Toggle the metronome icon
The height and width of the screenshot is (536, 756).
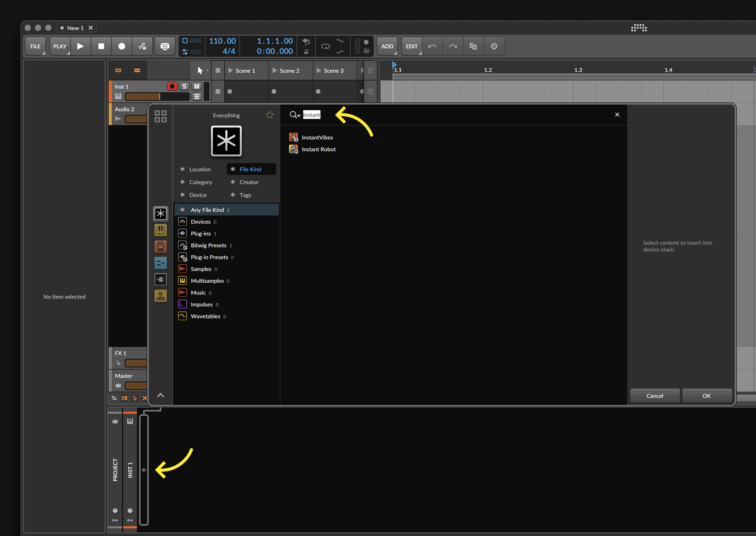pos(306,51)
